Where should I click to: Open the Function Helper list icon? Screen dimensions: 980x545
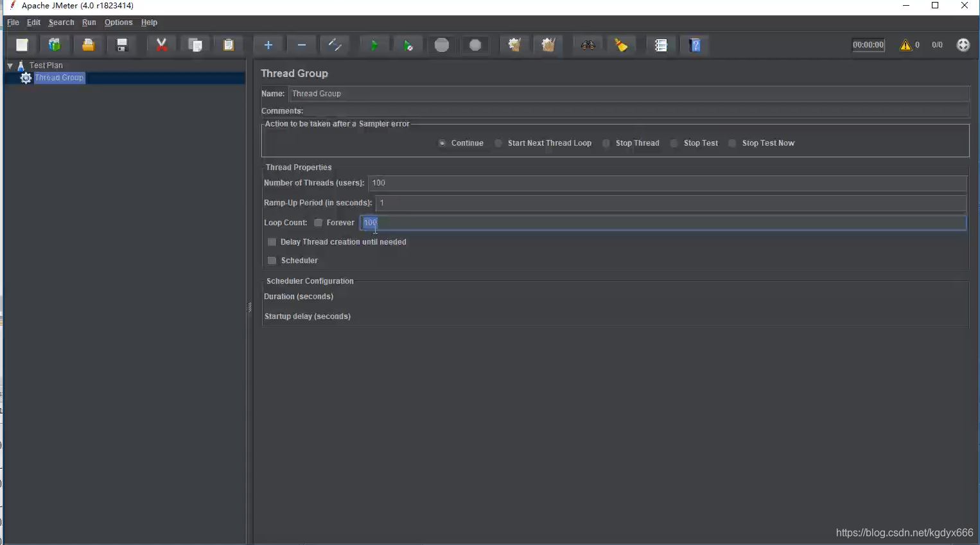pyautogui.click(x=661, y=45)
